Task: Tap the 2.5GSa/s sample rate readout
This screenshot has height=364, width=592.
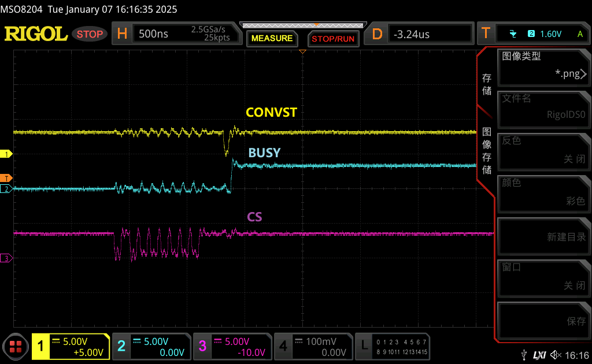Action: click(x=208, y=29)
